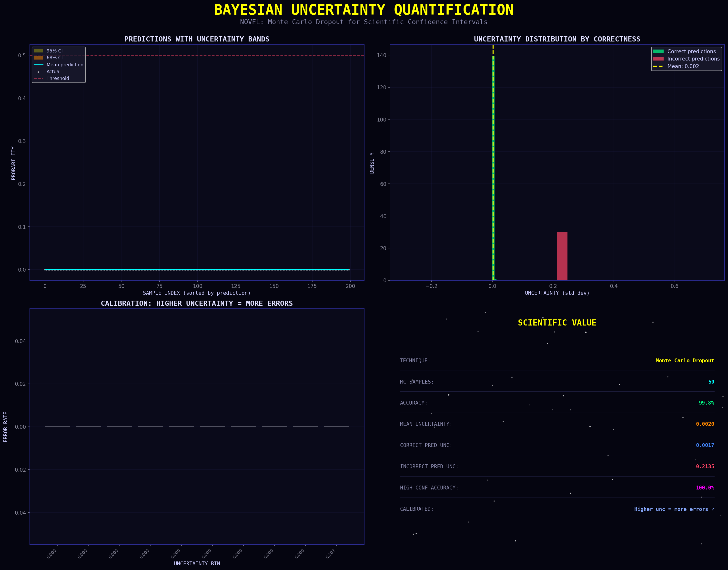Click the Incorrect predictions red swatch
The width and height of the screenshot is (728, 570).
[658, 59]
